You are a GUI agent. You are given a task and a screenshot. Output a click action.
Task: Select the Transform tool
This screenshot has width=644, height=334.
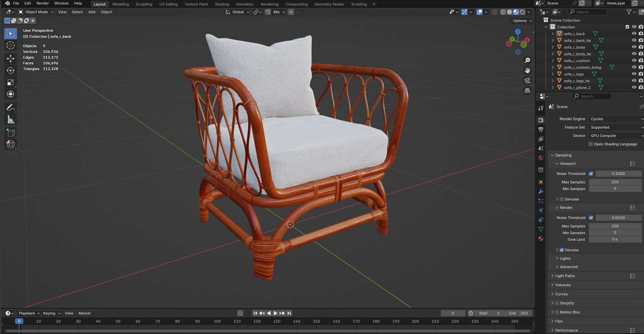[x=10, y=94]
